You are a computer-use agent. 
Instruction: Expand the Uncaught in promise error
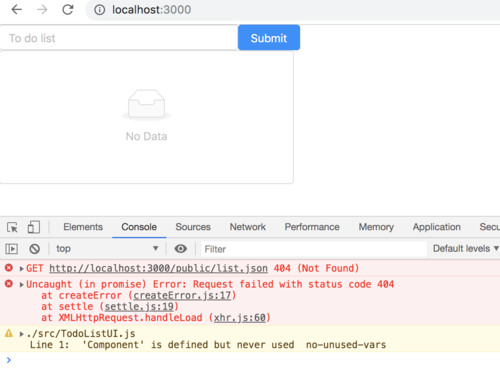[22, 285]
